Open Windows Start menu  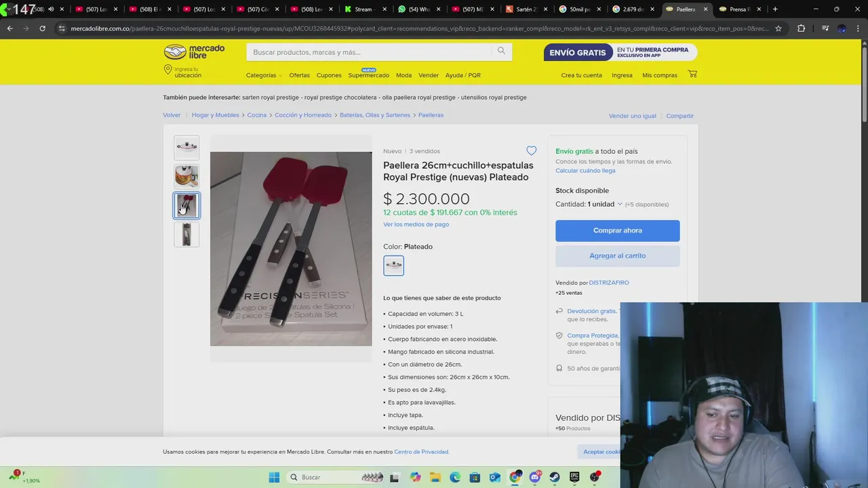point(274,477)
